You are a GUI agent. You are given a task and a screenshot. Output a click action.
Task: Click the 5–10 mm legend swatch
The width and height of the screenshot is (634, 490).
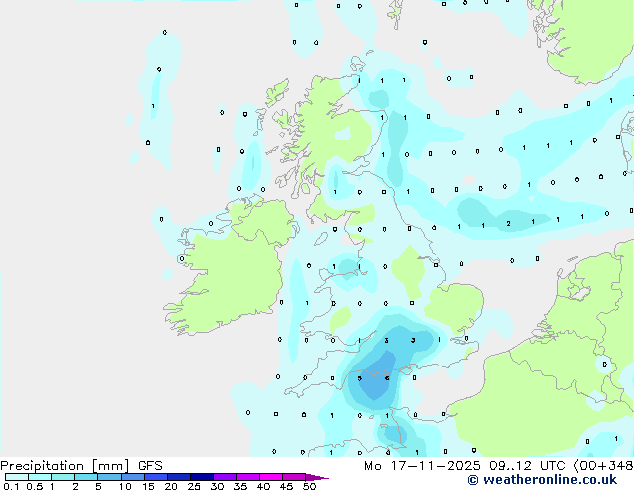110,477
